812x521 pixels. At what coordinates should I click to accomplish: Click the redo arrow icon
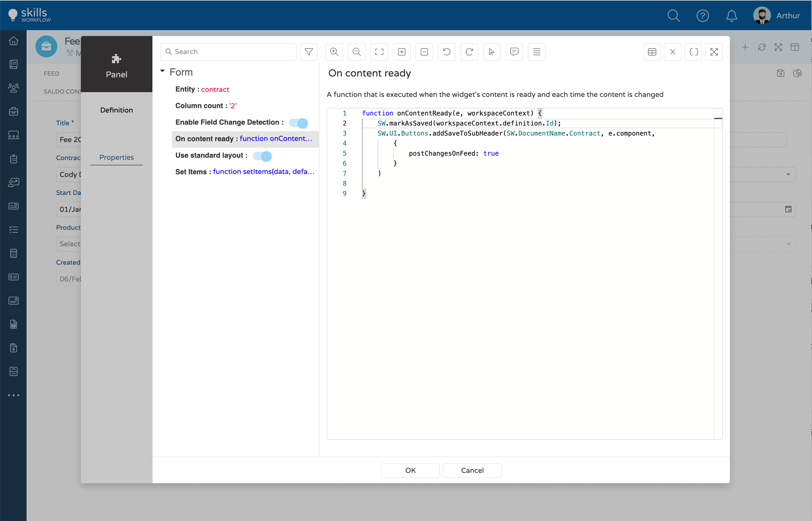tap(469, 52)
